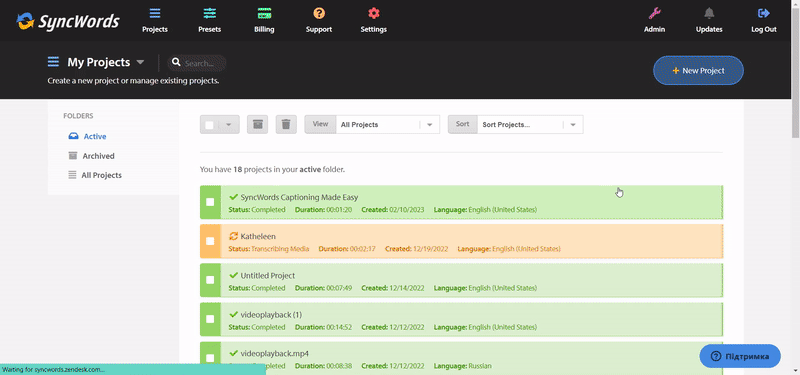This screenshot has width=800, height=375.
Task: Open the Presets menu label
Action: pyautogui.click(x=209, y=30)
